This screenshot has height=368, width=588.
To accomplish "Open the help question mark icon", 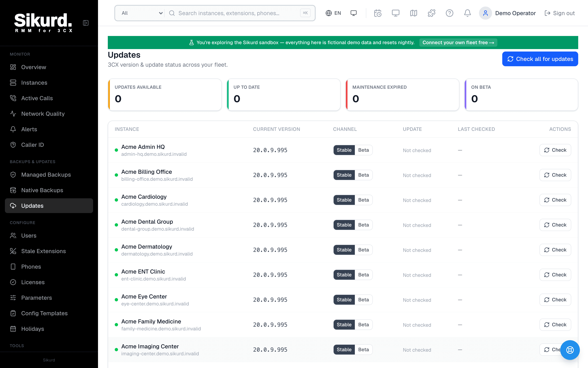I will [x=450, y=13].
